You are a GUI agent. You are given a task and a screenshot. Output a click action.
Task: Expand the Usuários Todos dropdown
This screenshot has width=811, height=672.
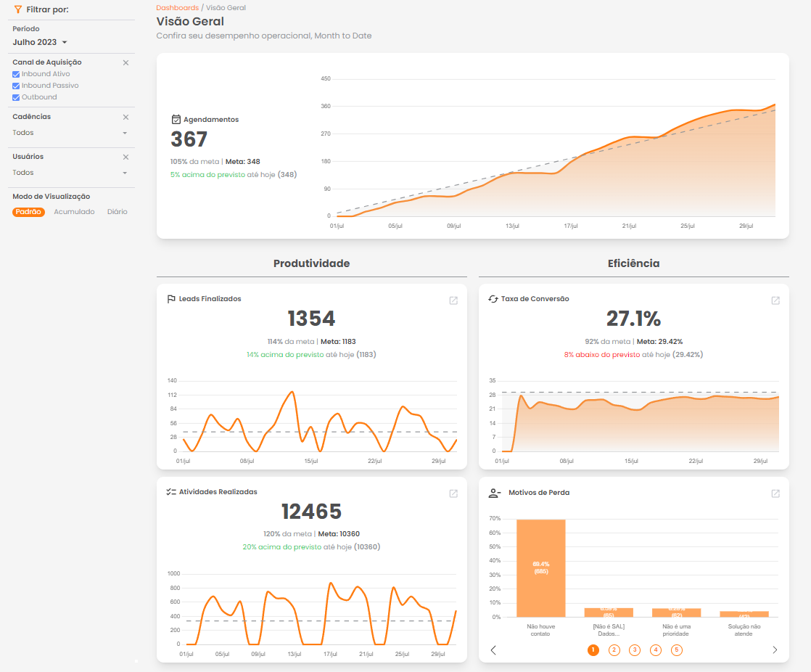click(x=70, y=173)
